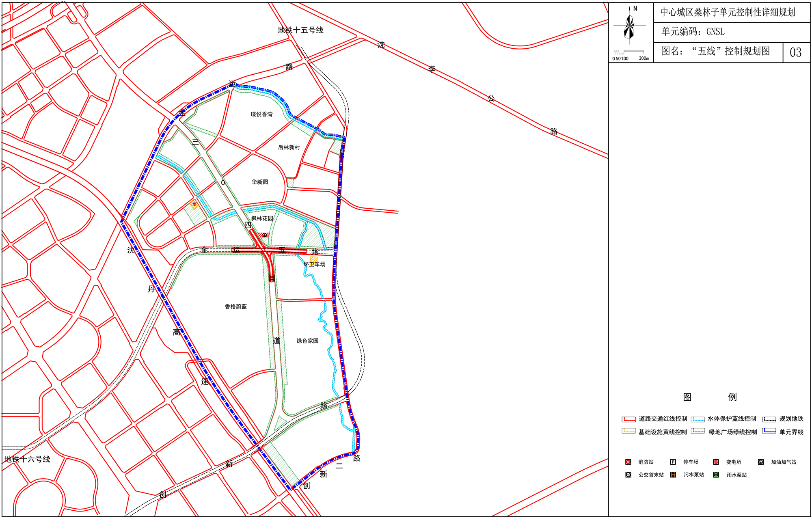Click the yellow 基础设施 line legend swatch

pos(628,431)
